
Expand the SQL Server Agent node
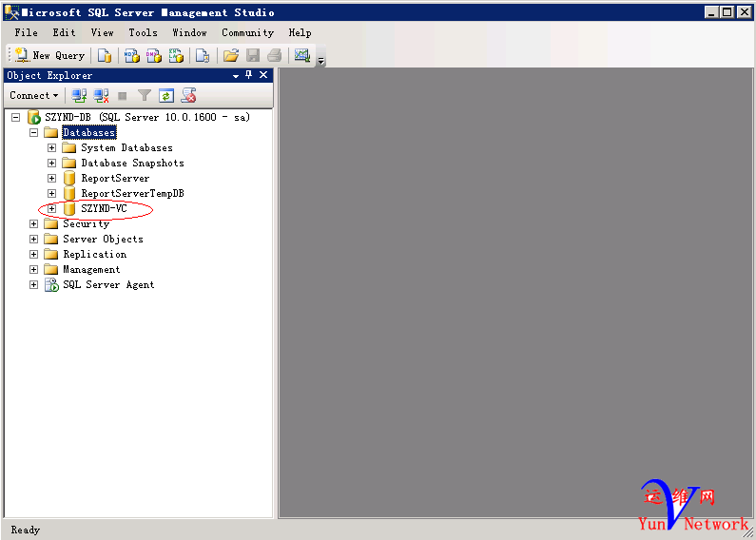[33, 285]
